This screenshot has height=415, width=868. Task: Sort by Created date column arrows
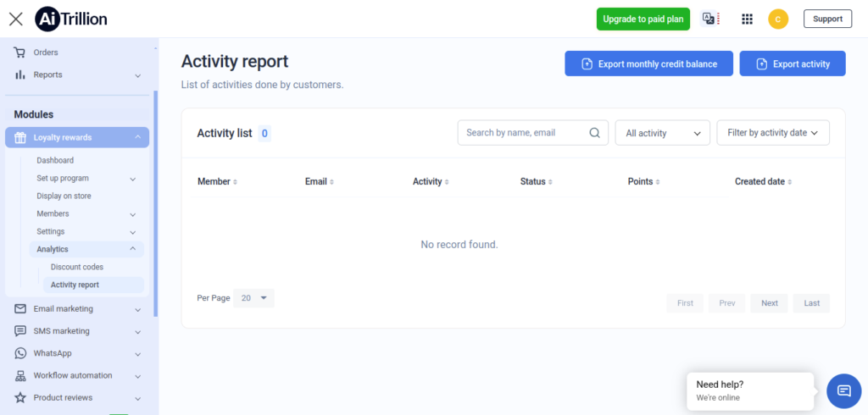(790, 182)
